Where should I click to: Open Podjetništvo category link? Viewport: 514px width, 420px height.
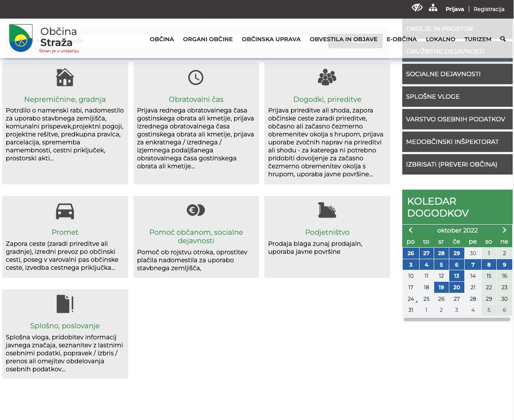coord(327,232)
